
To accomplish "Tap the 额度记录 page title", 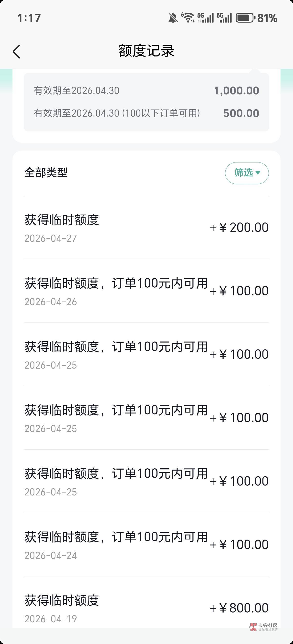I will pyautogui.click(x=146, y=51).
